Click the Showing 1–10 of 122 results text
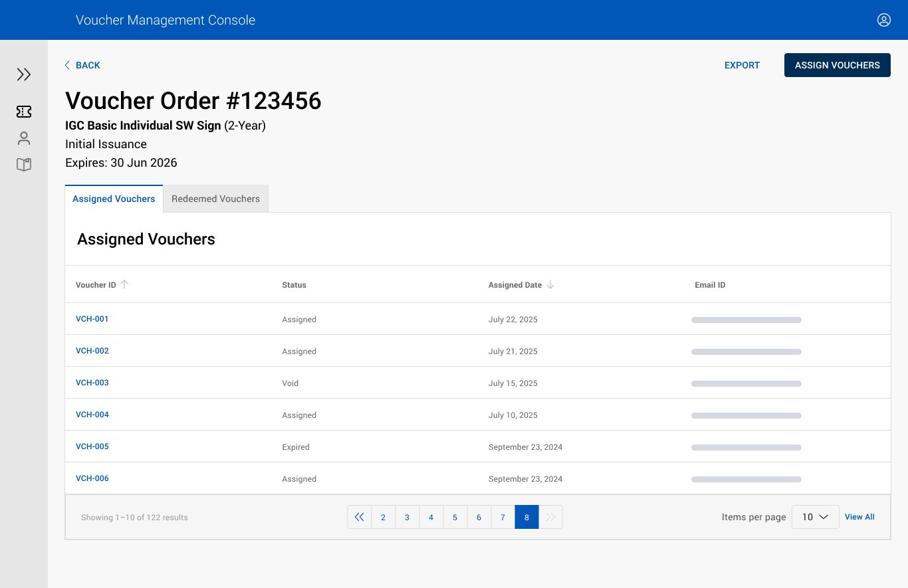The width and height of the screenshot is (908, 588). tap(134, 518)
